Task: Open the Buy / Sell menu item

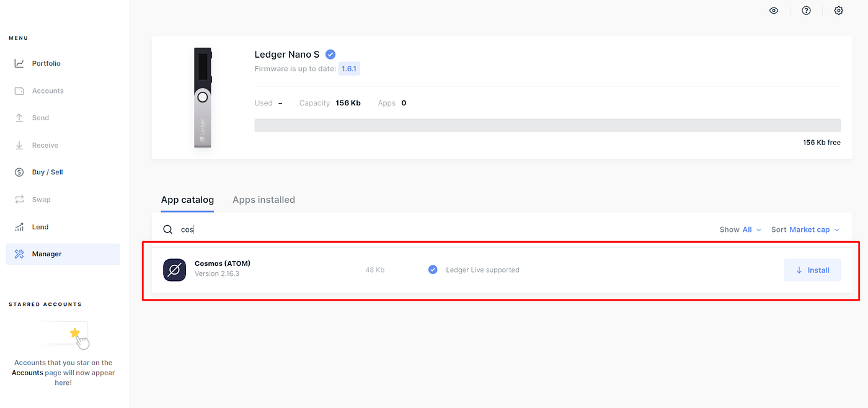Action: click(63, 172)
